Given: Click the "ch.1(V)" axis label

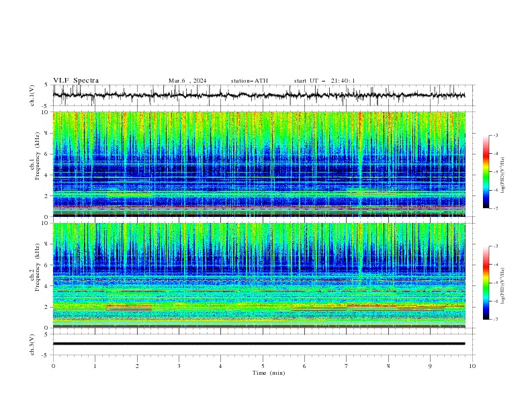Looking at the screenshot, I should tap(32, 95).
